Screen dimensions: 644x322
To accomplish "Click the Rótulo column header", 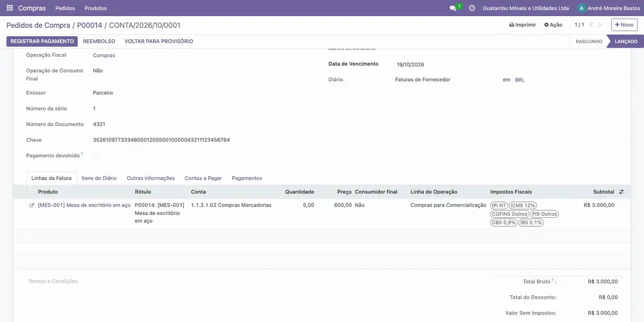I will [143, 192].
